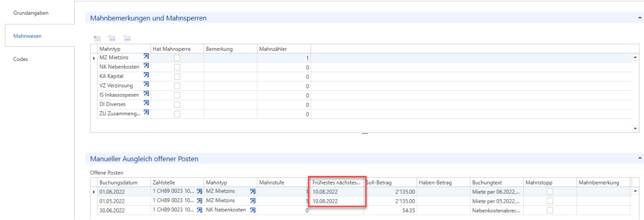Open Mahntyp link arrow in the 01.06.2022 row

point(253,192)
